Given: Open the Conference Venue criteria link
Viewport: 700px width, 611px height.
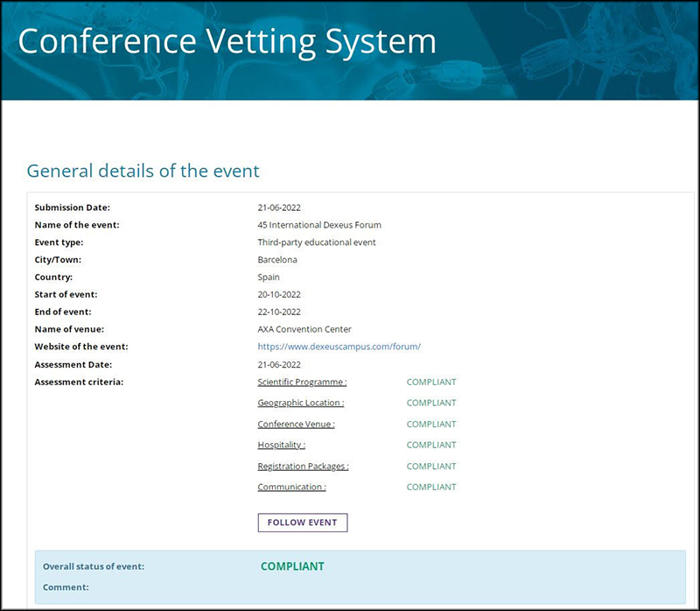Looking at the screenshot, I should [x=296, y=424].
